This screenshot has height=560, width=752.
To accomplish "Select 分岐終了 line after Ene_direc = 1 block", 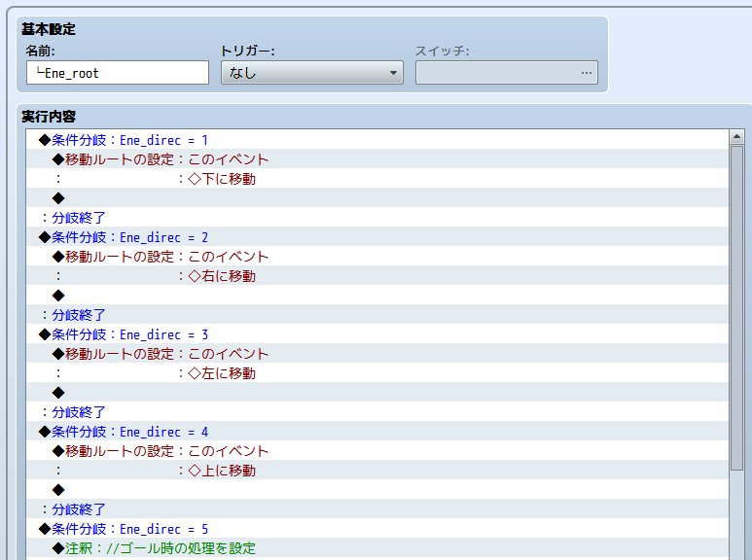I will pyautogui.click(x=377, y=217).
